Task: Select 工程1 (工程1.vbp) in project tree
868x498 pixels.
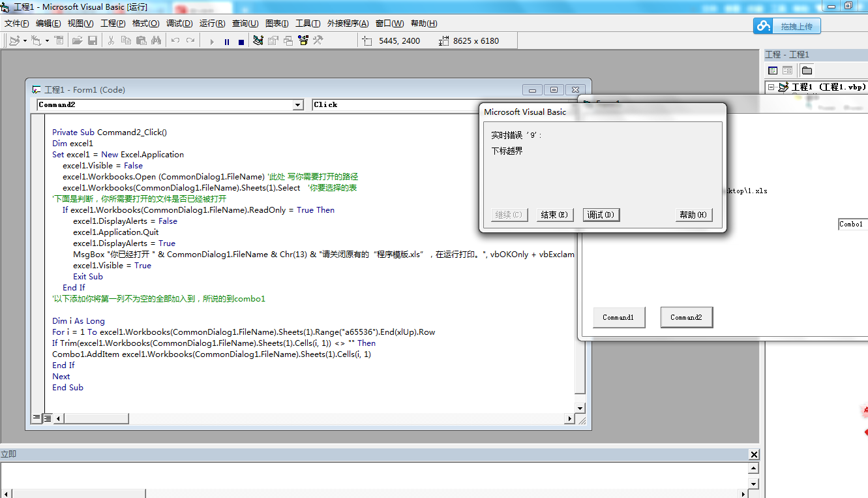Action: click(x=828, y=87)
